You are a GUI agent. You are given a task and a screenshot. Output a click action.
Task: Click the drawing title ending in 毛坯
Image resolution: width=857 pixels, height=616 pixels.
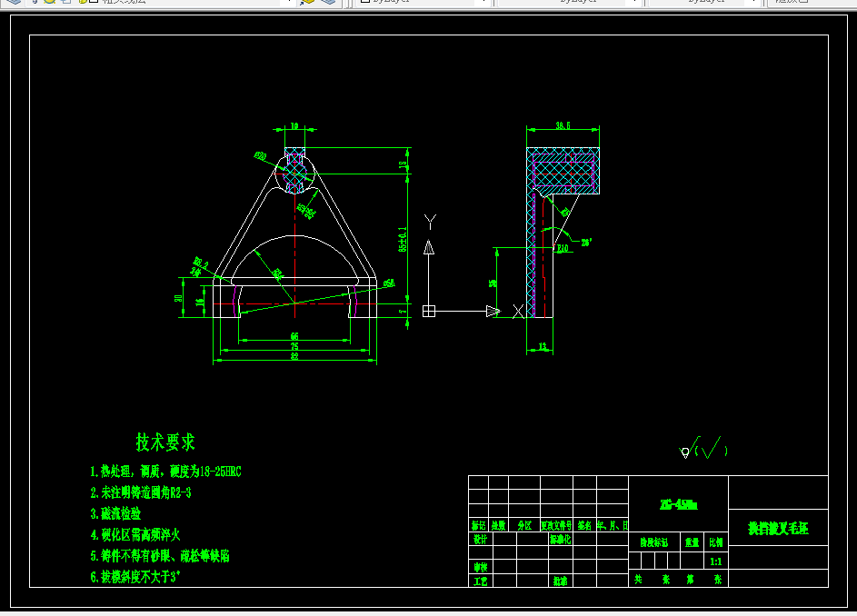778,528
